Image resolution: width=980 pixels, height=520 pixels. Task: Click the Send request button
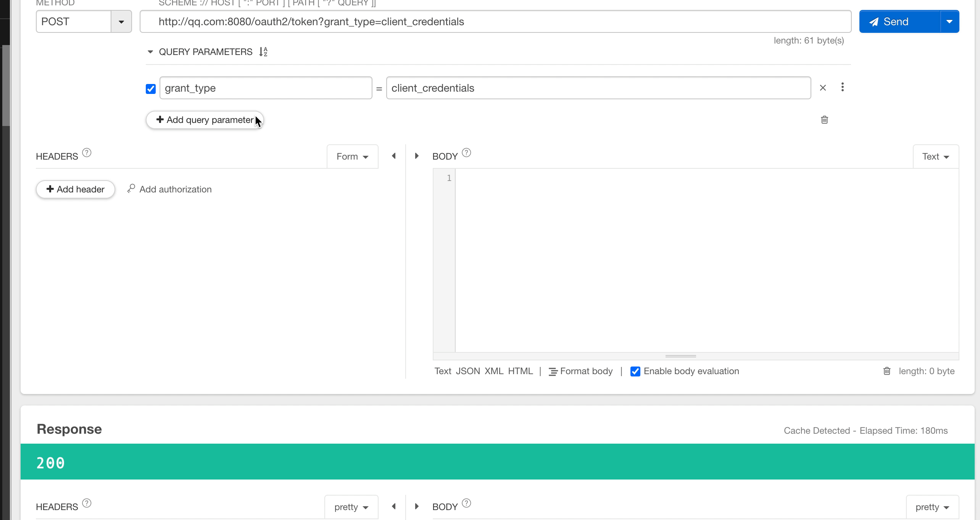pos(900,21)
